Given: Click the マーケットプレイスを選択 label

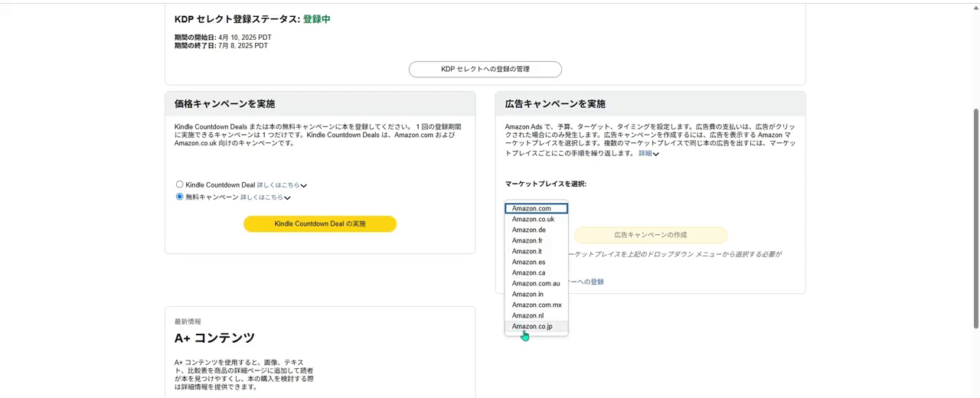Looking at the screenshot, I should [x=546, y=184].
